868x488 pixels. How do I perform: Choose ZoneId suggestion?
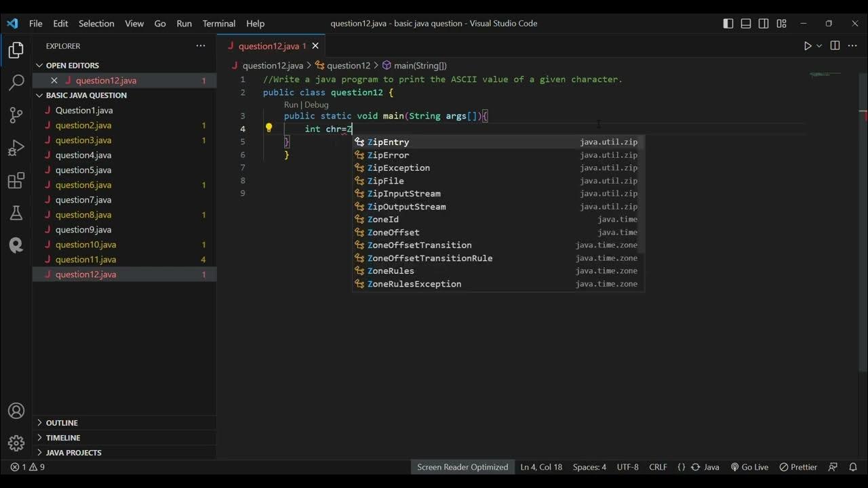pyautogui.click(x=498, y=220)
